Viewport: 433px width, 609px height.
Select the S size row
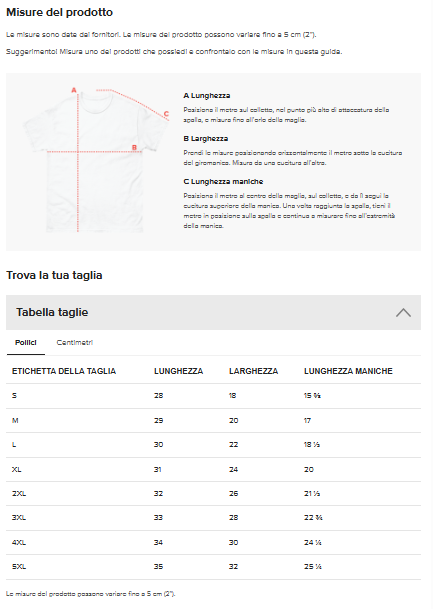click(213, 396)
